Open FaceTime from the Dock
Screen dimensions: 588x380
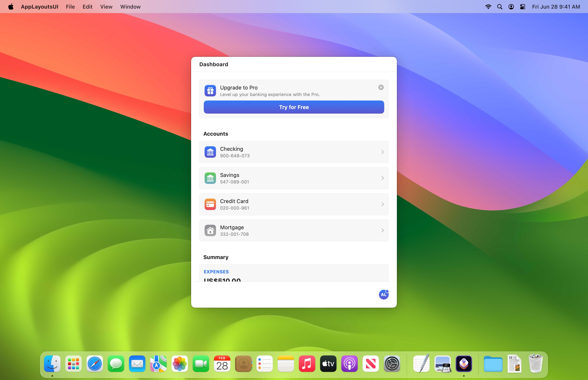(201, 363)
